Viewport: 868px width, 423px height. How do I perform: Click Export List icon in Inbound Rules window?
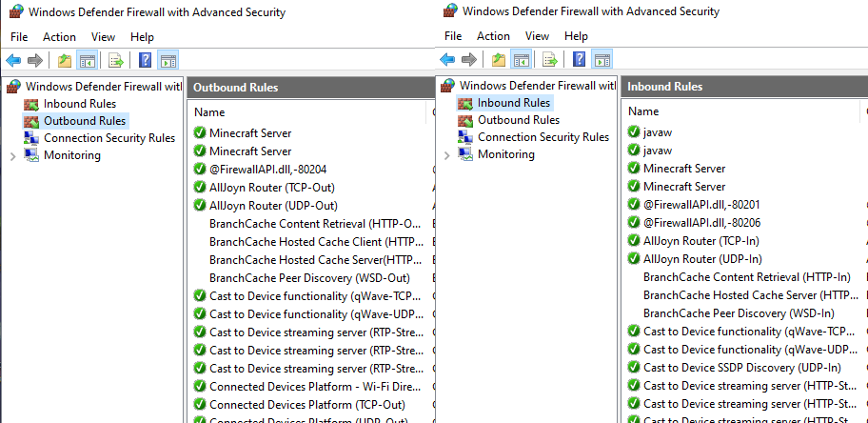tap(550, 59)
